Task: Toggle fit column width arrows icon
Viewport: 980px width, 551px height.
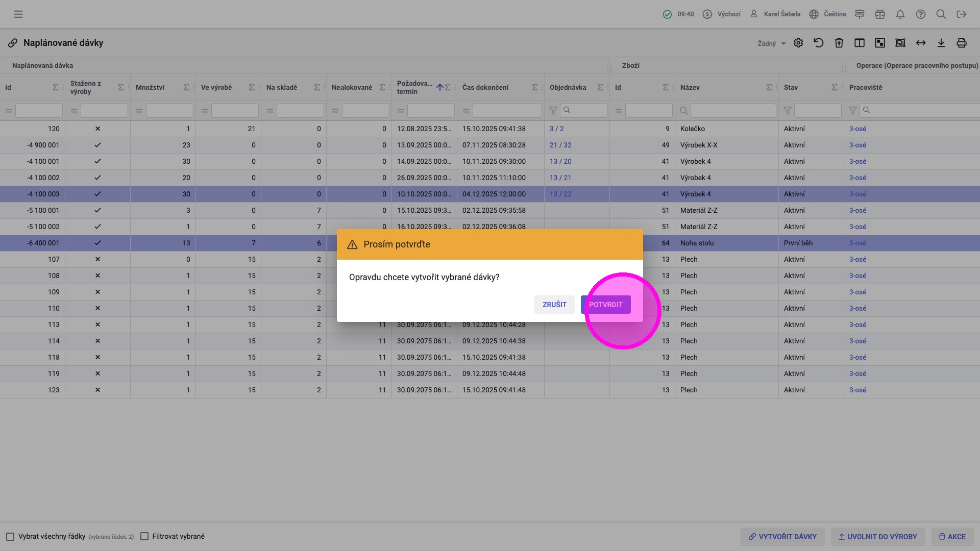Action: click(921, 43)
